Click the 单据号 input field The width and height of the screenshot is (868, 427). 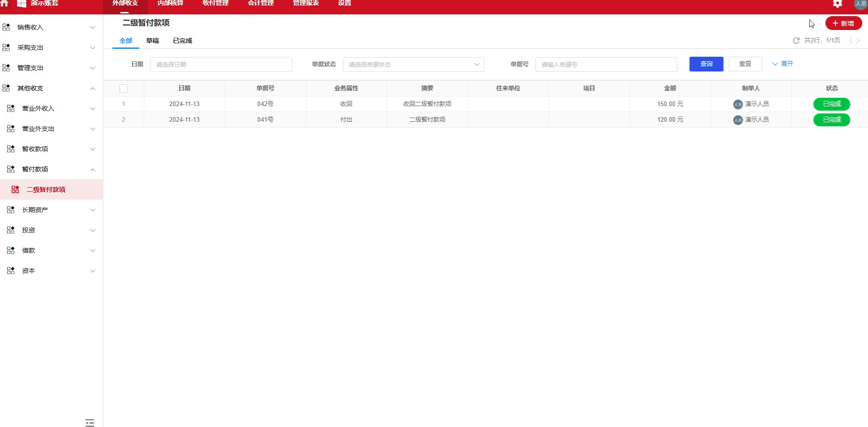point(606,65)
